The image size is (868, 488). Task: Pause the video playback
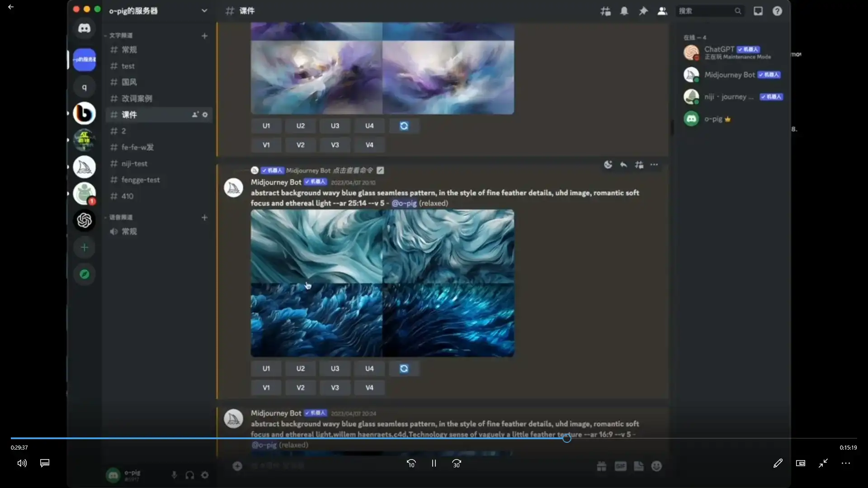coord(434,463)
